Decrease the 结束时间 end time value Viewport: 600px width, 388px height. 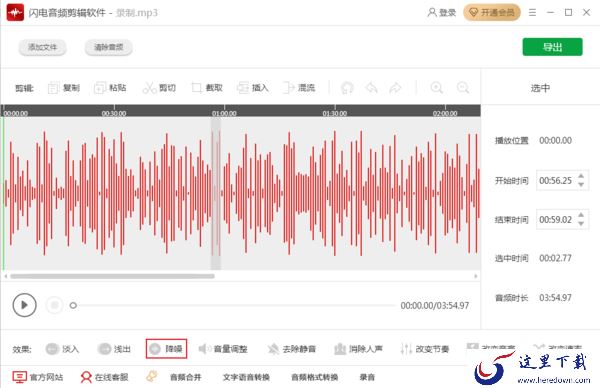581,223
